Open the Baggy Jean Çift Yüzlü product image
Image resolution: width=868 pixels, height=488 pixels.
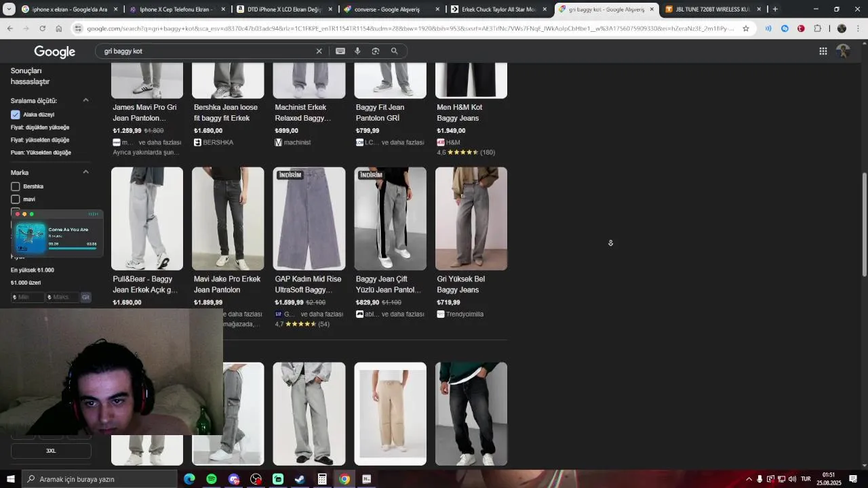point(390,219)
